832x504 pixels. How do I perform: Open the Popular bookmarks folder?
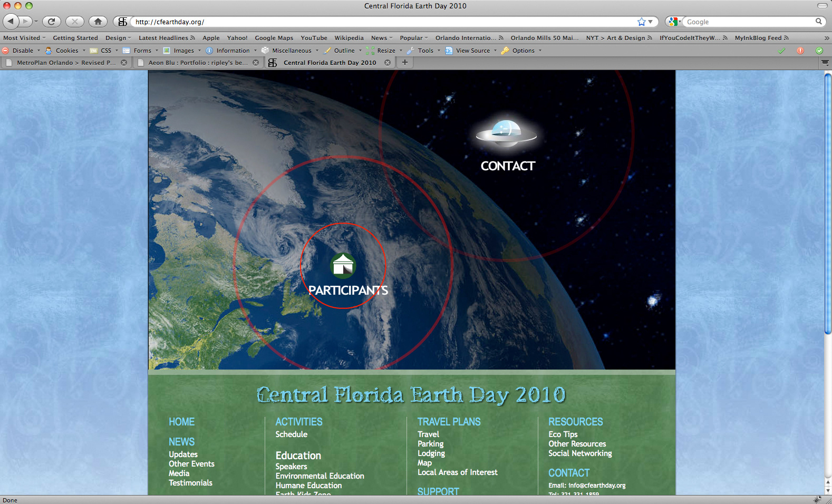(414, 38)
